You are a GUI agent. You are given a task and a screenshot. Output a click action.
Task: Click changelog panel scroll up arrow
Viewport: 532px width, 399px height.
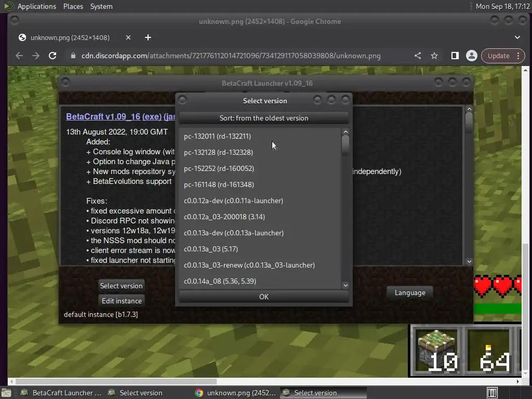point(469,109)
